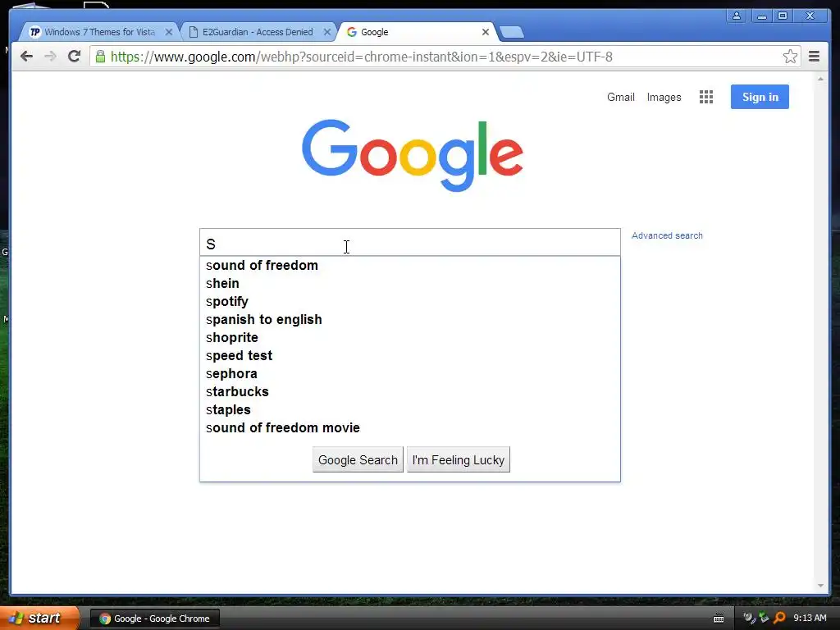Screen dimensions: 840x630
Task: Open the Chrome user profile button
Action: tap(737, 16)
